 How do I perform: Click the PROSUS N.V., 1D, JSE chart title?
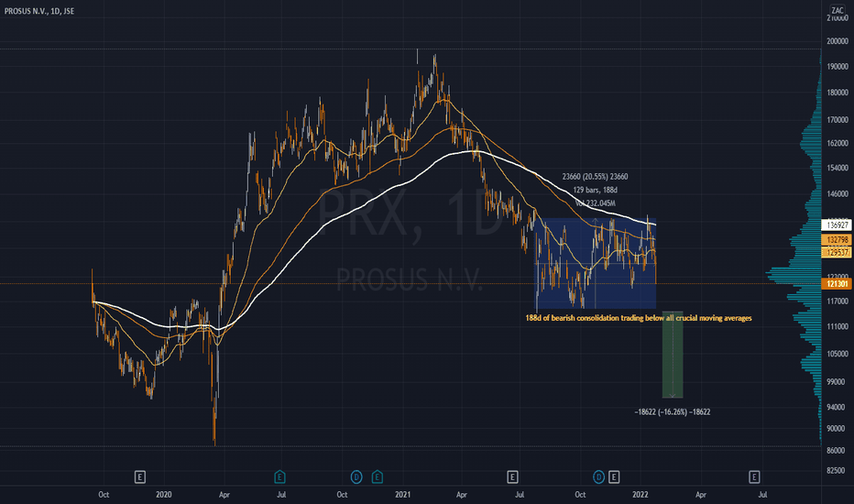(39, 11)
